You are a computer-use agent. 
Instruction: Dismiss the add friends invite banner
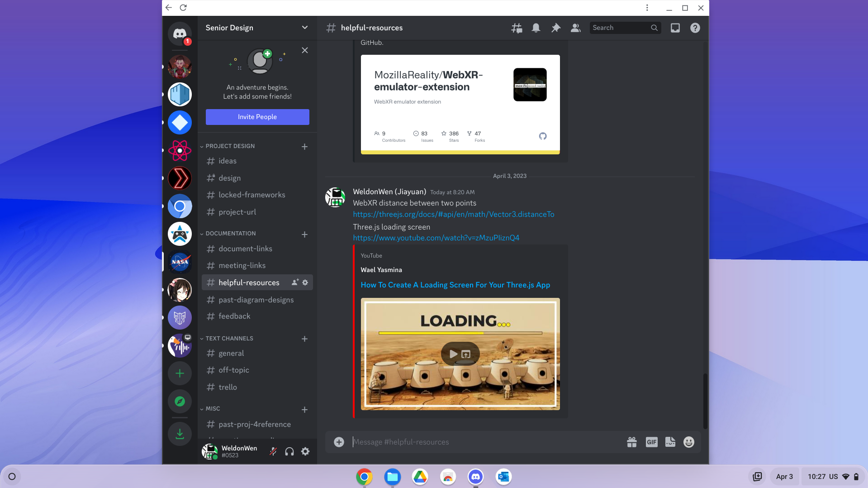pyautogui.click(x=305, y=50)
